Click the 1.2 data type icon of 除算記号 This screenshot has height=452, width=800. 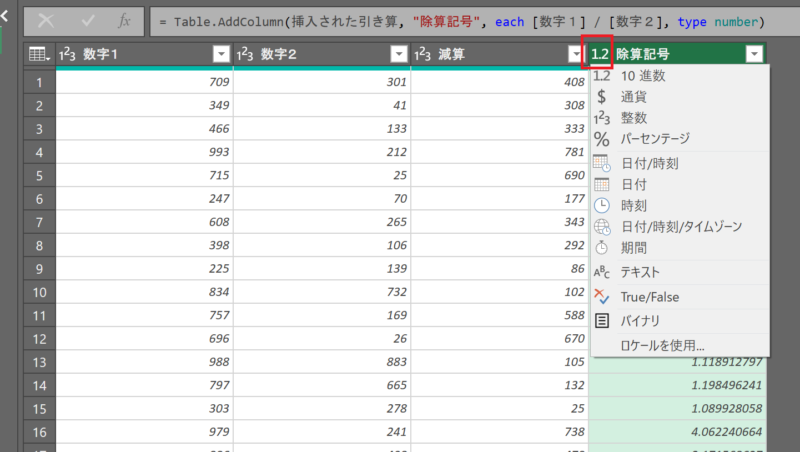[600, 54]
